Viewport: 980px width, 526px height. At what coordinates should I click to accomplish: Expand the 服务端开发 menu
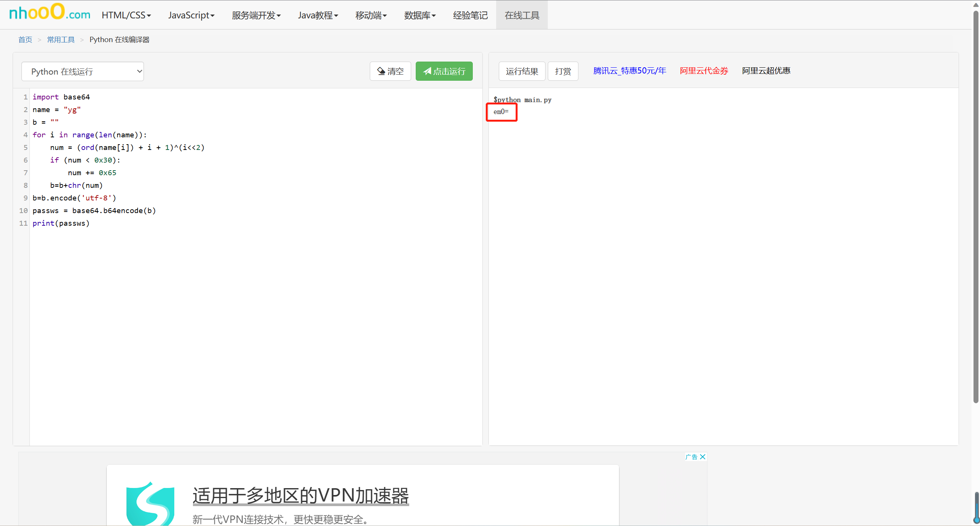pyautogui.click(x=256, y=15)
